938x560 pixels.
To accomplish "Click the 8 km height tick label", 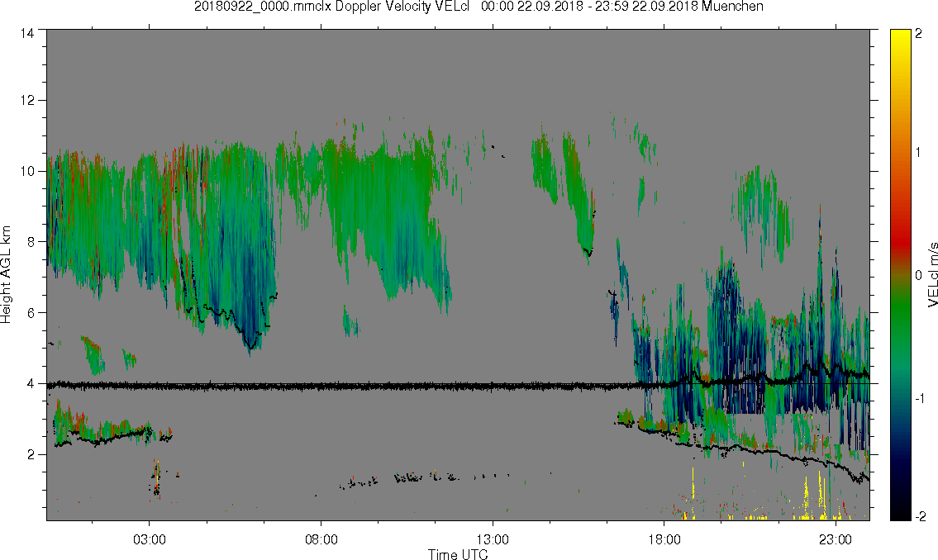I will coord(30,242).
